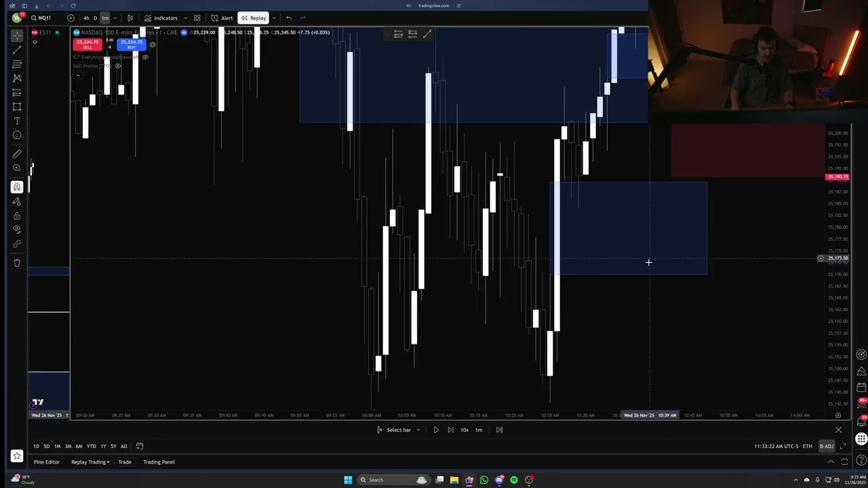Open the emoji icons tool
The height and width of the screenshot is (488, 868).
(x=17, y=135)
